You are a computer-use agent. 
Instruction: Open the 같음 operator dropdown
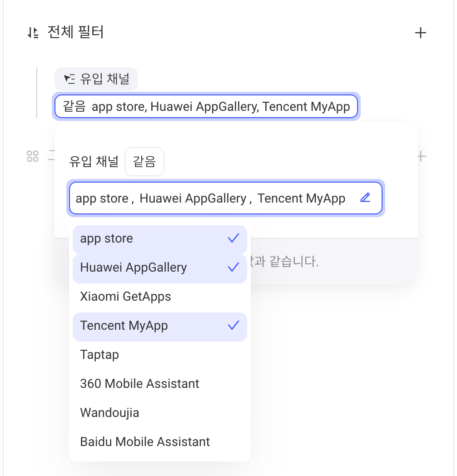click(144, 162)
